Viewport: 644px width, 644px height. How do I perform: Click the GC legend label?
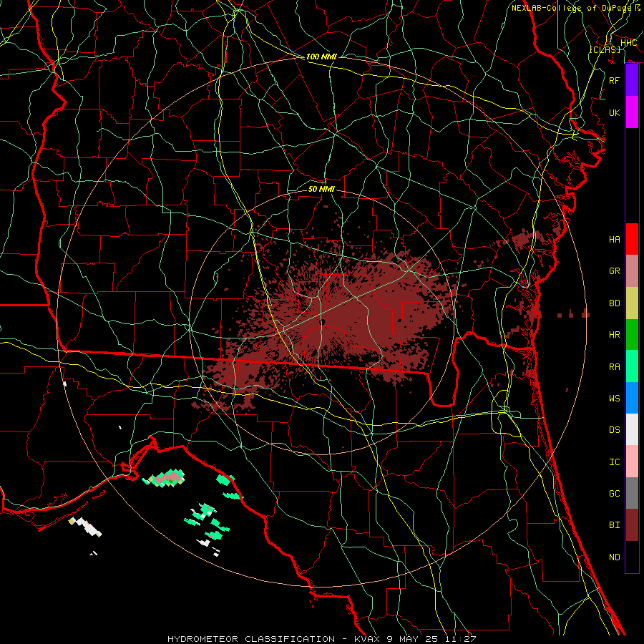pos(615,494)
